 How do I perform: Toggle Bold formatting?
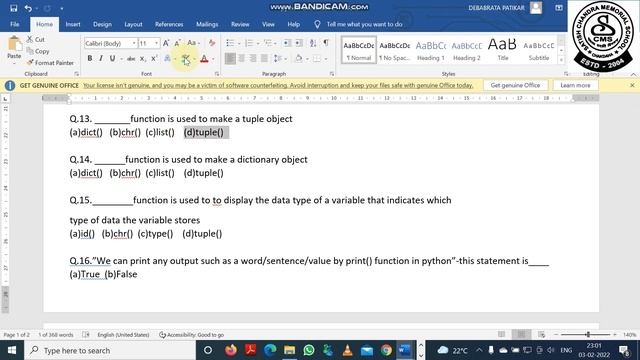click(90, 59)
